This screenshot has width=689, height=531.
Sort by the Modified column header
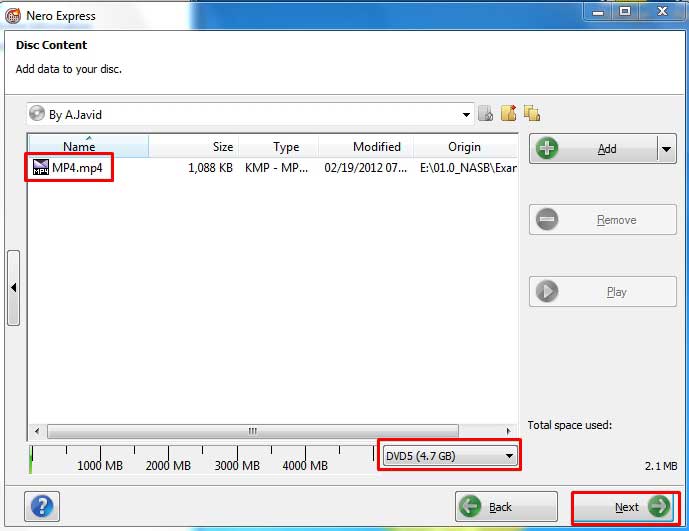click(x=366, y=146)
